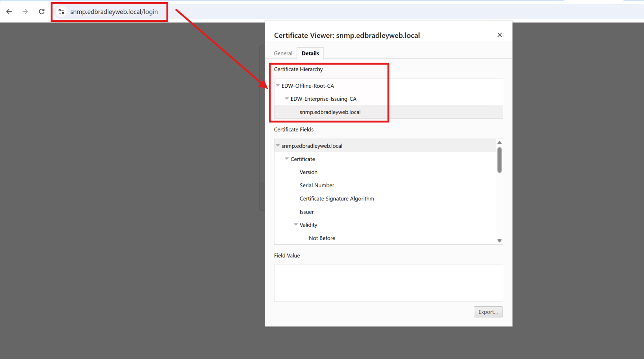Select the Serial Number field
Image resolution: width=644 pixels, height=359 pixels.
317,186
